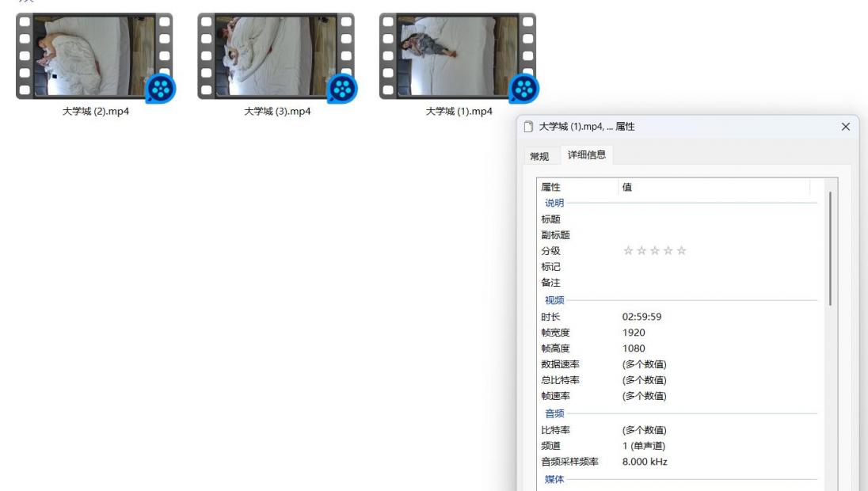This screenshot has height=491, width=868.
Task: Select the 副标题 property row
Action: (x=679, y=235)
